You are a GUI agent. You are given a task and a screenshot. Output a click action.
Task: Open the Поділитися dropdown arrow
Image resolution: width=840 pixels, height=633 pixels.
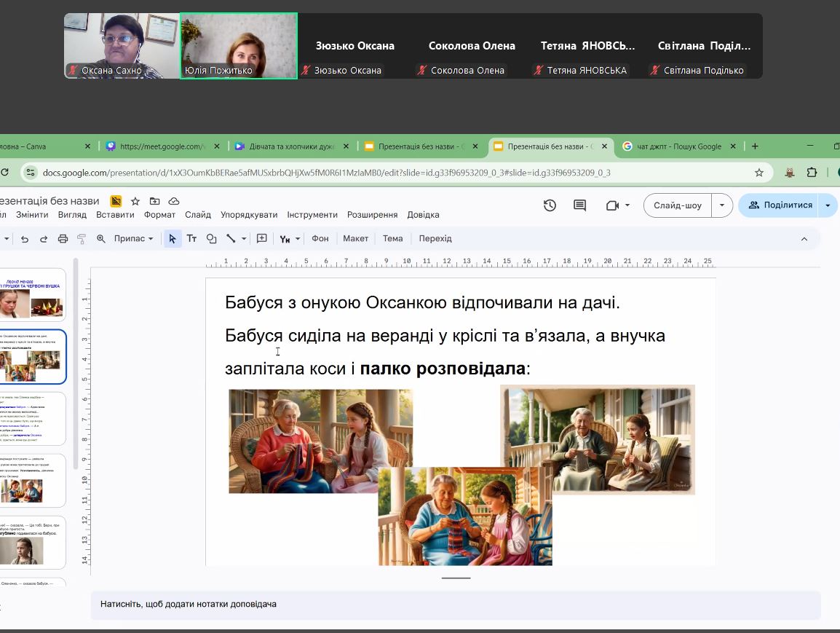(828, 205)
